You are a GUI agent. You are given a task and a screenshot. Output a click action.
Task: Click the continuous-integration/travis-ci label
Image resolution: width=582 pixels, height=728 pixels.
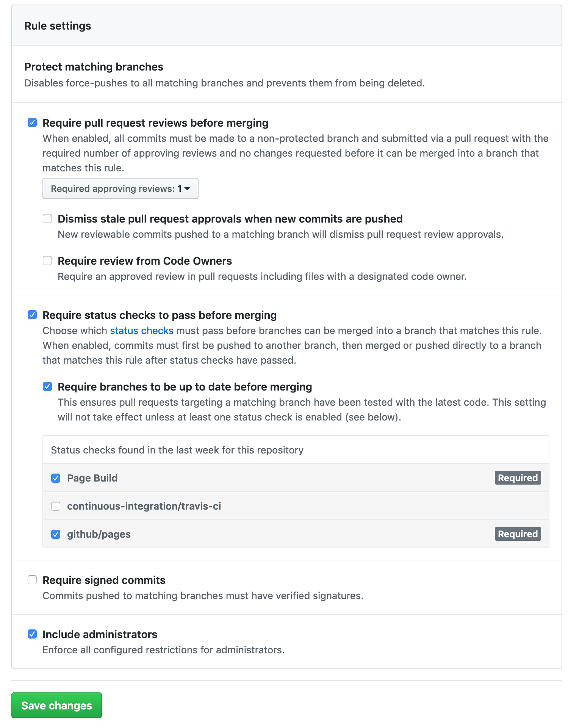[x=144, y=506]
